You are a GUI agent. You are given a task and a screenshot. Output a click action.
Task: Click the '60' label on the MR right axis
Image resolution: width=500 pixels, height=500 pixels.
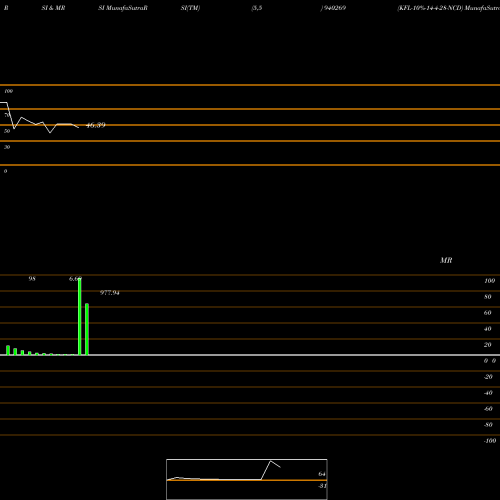(488, 313)
